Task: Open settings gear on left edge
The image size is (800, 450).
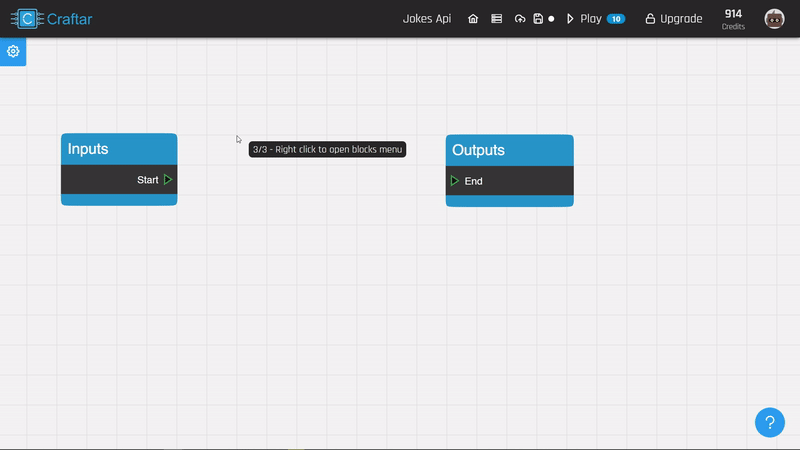Action: [13, 51]
